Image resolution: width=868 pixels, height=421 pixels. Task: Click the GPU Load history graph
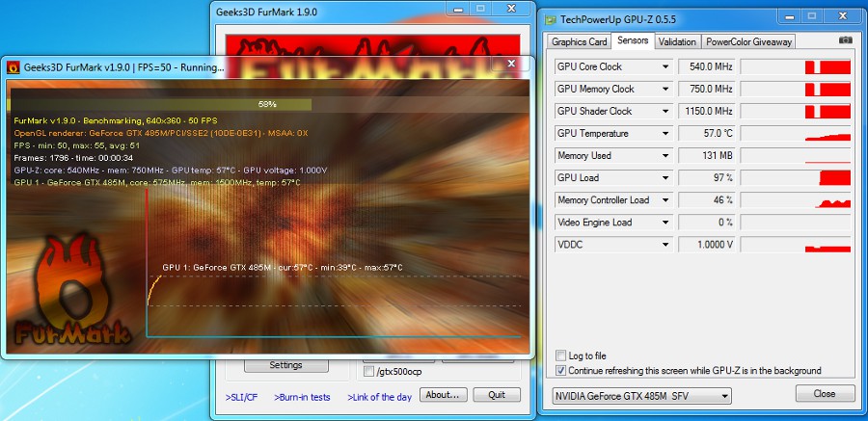coord(796,177)
